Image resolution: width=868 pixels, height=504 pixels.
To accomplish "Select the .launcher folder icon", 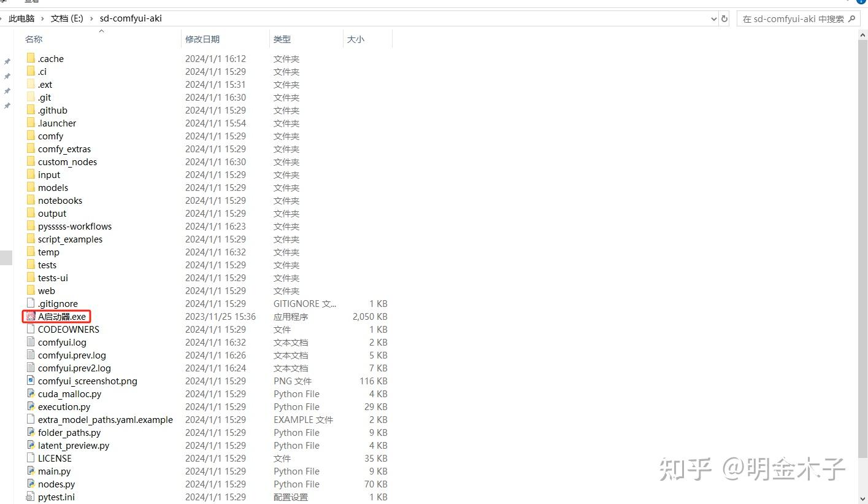I will tap(31, 123).
